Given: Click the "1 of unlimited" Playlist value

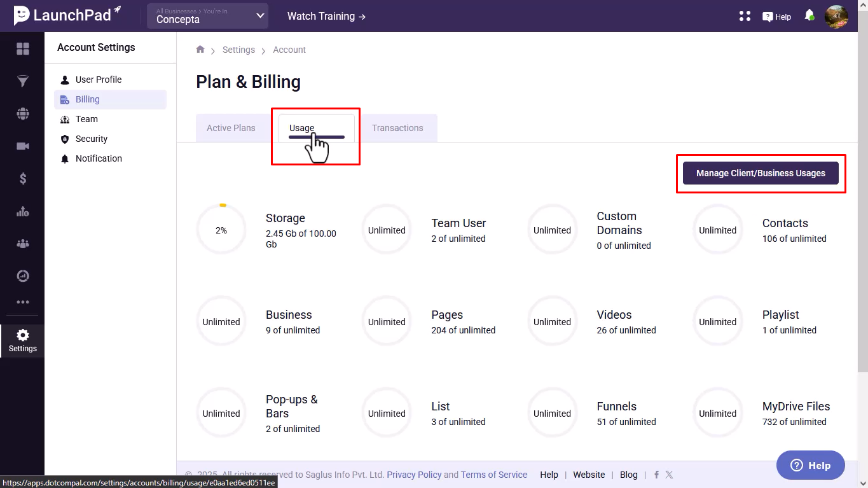Looking at the screenshot, I should click(x=789, y=330).
